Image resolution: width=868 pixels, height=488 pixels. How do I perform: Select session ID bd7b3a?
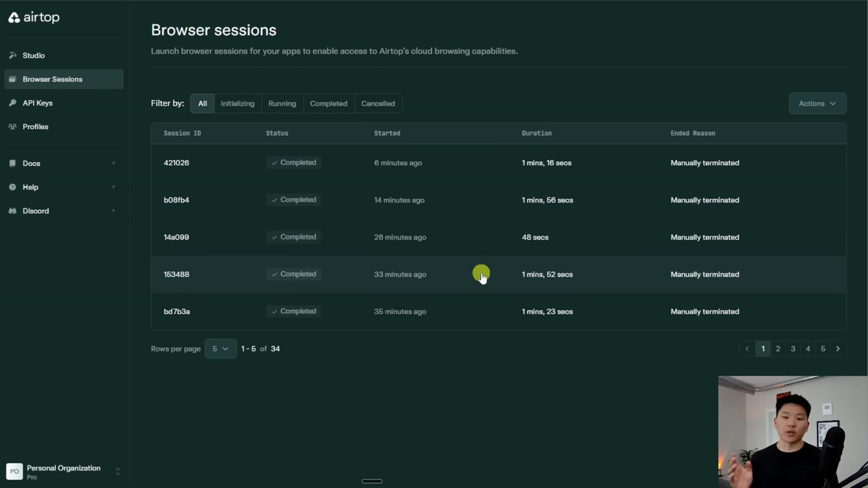click(177, 311)
